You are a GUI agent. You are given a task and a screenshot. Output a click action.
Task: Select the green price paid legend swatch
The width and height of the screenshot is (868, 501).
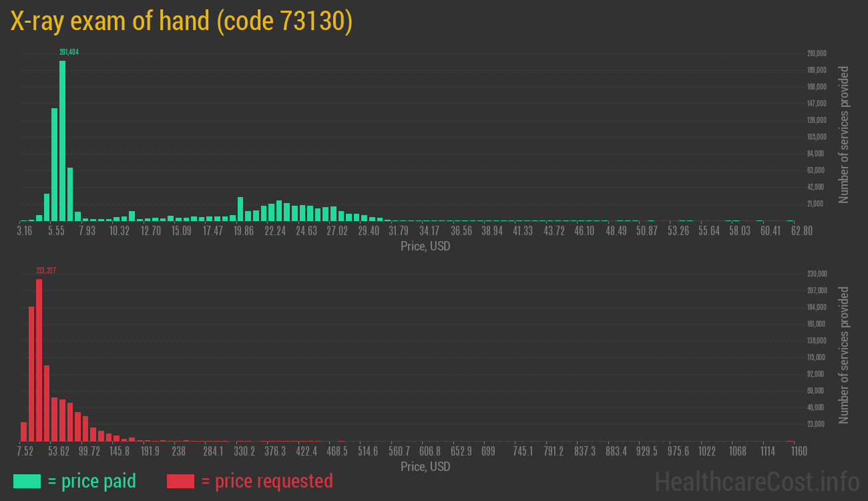[27, 481]
